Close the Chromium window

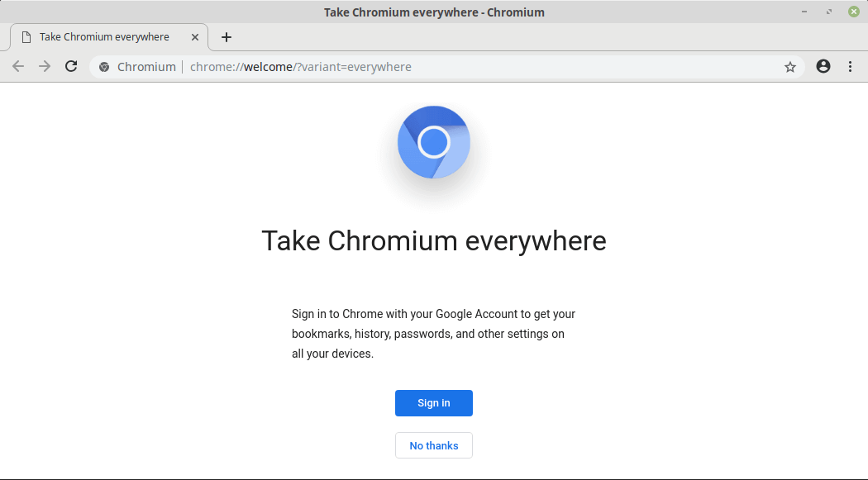tap(854, 12)
